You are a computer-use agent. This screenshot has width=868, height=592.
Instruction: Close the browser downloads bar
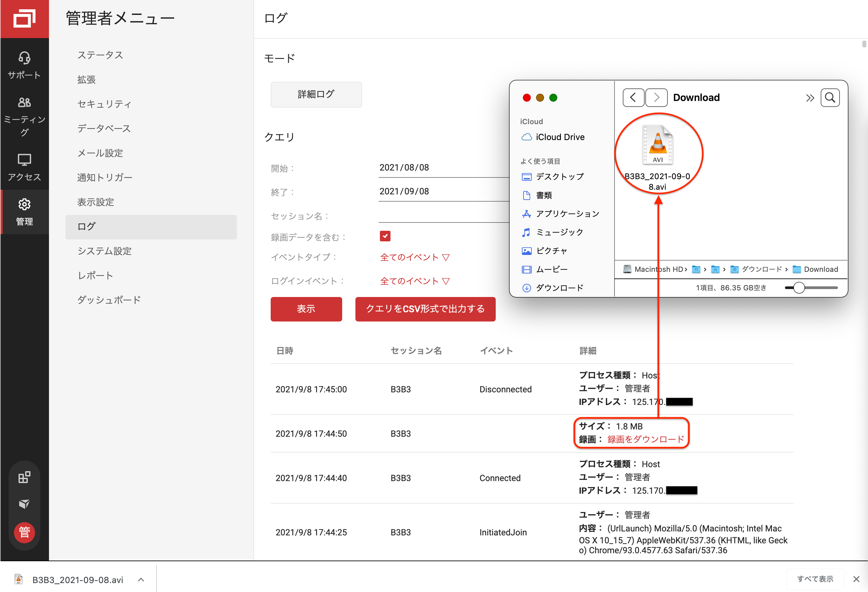pyautogui.click(x=856, y=579)
